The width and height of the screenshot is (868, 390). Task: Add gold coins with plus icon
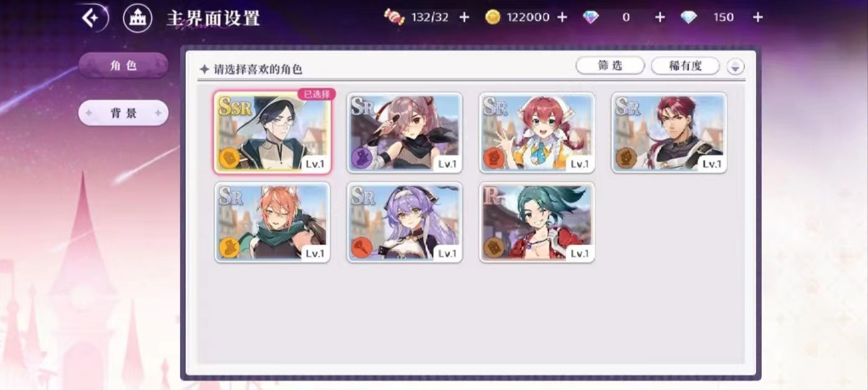[x=562, y=17]
